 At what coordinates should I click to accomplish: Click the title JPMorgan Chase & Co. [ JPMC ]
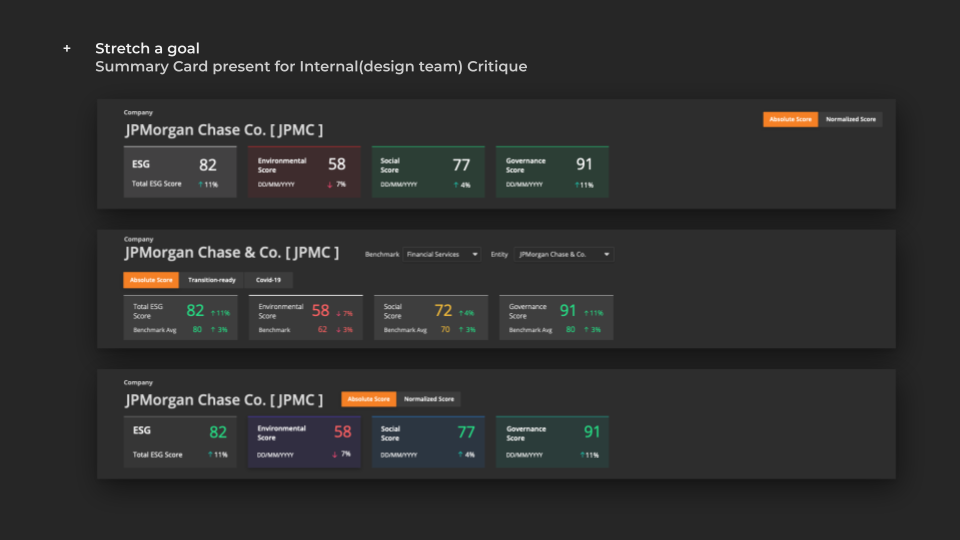point(231,252)
